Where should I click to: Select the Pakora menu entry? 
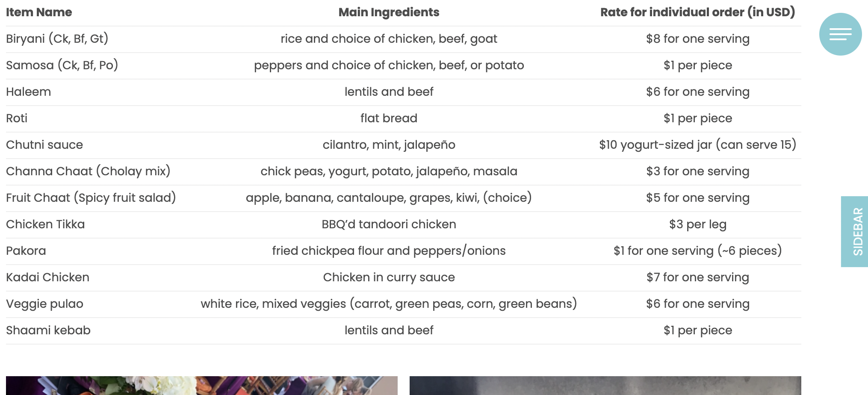(26, 251)
